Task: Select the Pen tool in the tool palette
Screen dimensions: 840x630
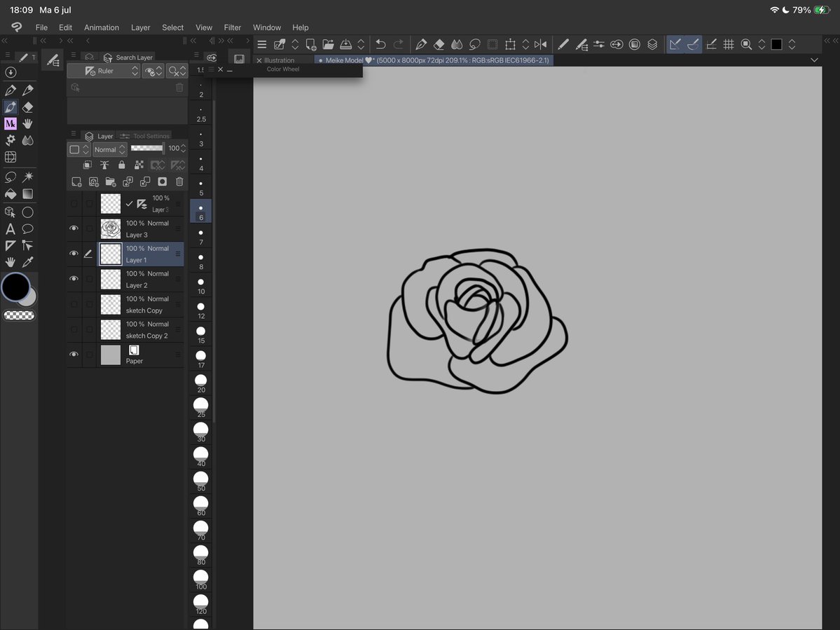Action: 11,90
